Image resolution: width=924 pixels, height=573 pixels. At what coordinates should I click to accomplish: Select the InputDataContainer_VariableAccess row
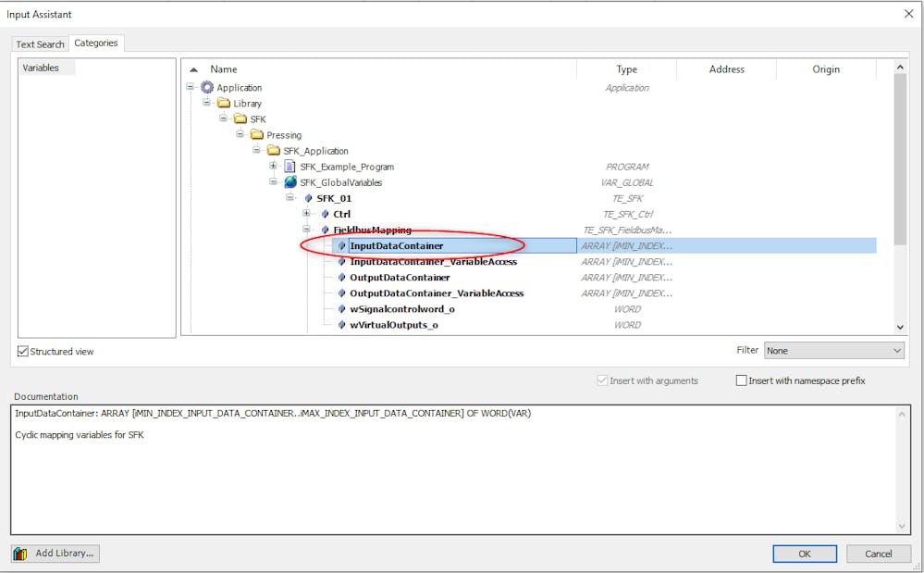pyautogui.click(x=433, y=262)
